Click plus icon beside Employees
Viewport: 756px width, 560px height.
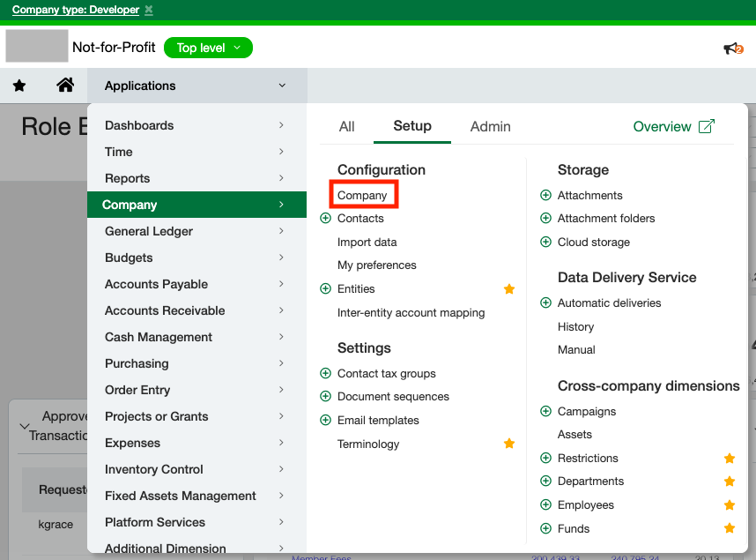[x=545, y=505]
